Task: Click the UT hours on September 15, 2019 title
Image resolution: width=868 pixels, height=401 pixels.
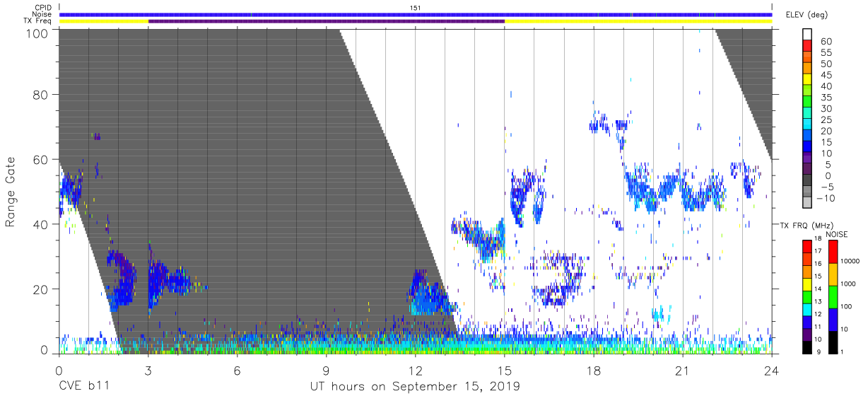Action: (x=415, y=387)
